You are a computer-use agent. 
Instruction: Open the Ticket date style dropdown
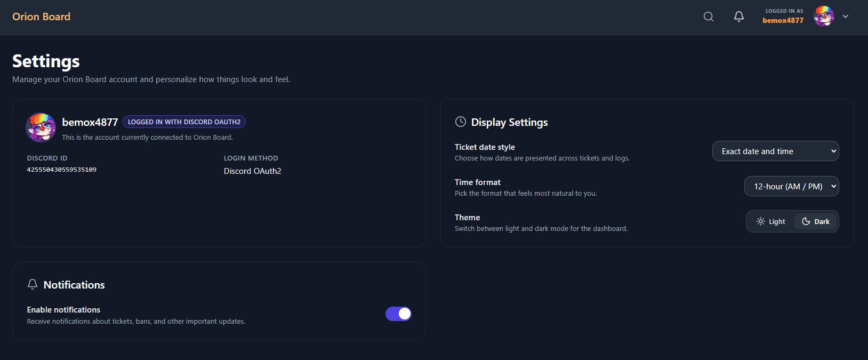(x=775, y=151)
